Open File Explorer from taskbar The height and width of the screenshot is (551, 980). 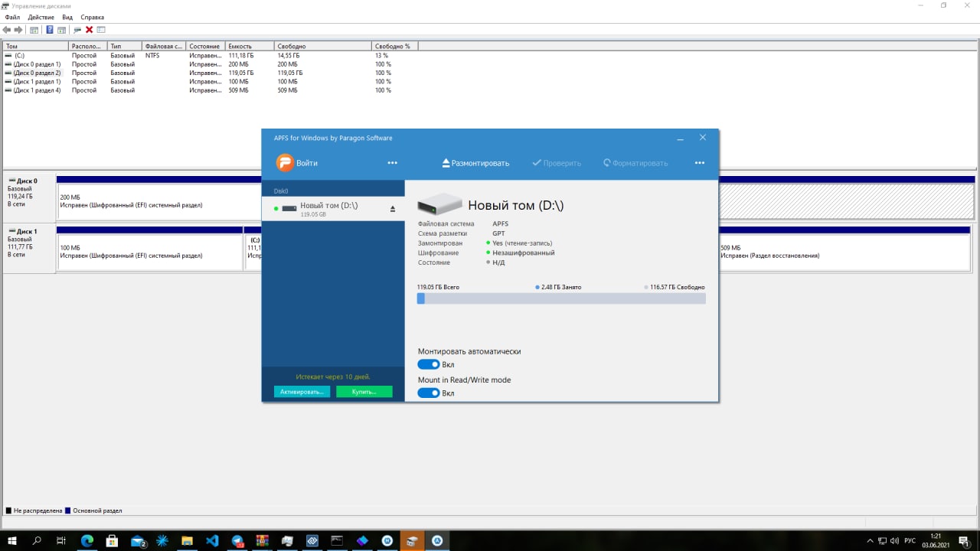(187, 540)
